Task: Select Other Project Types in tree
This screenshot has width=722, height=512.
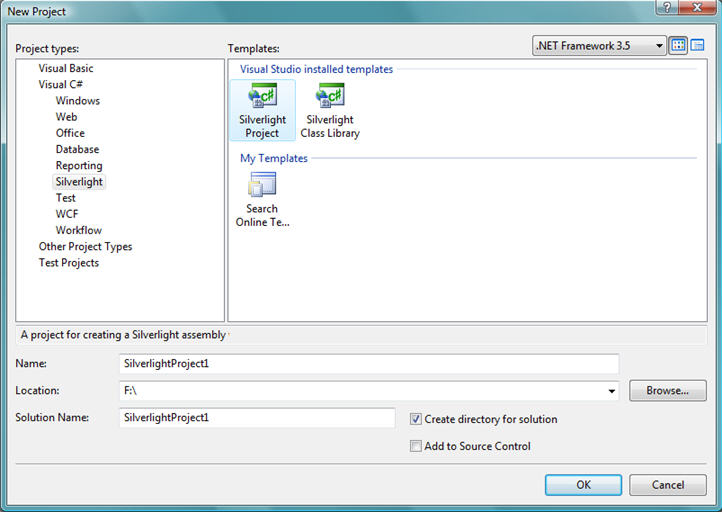Action: pos(85,246)
